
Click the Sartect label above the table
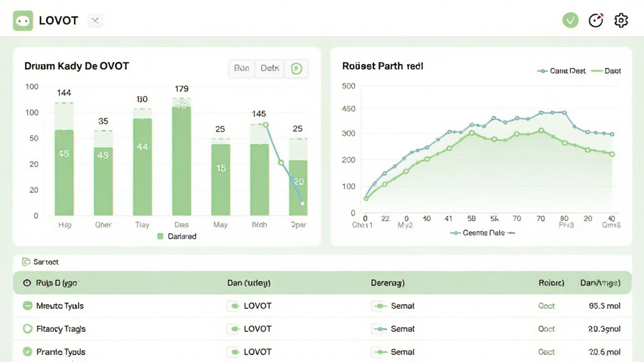tap(46, 262)
